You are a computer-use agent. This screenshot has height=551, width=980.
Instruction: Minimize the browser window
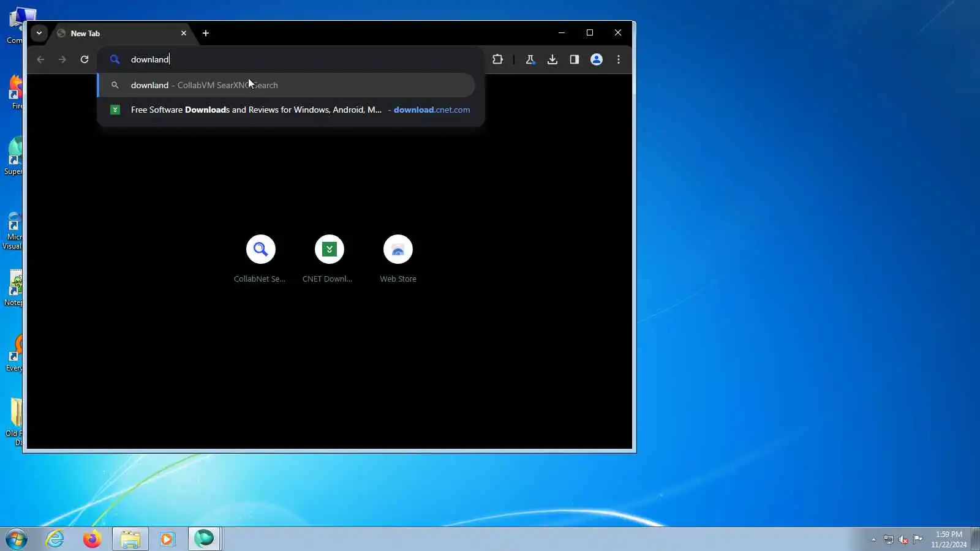562,32
